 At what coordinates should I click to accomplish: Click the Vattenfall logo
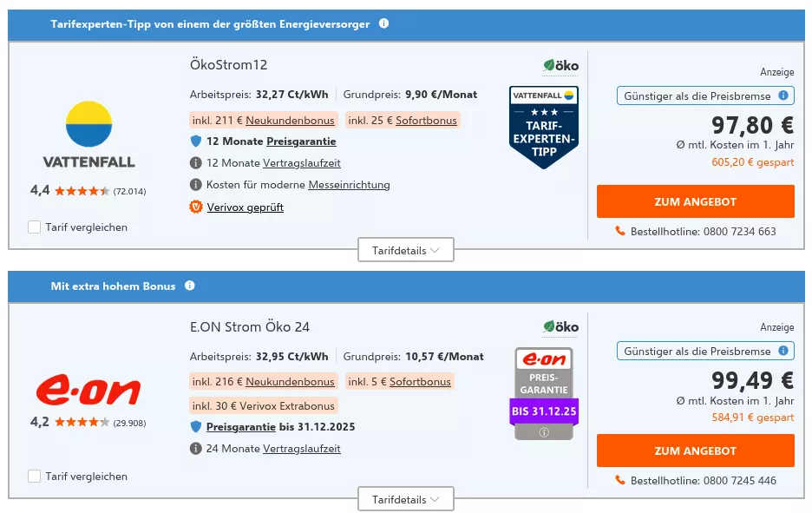[x=89, y=135]
